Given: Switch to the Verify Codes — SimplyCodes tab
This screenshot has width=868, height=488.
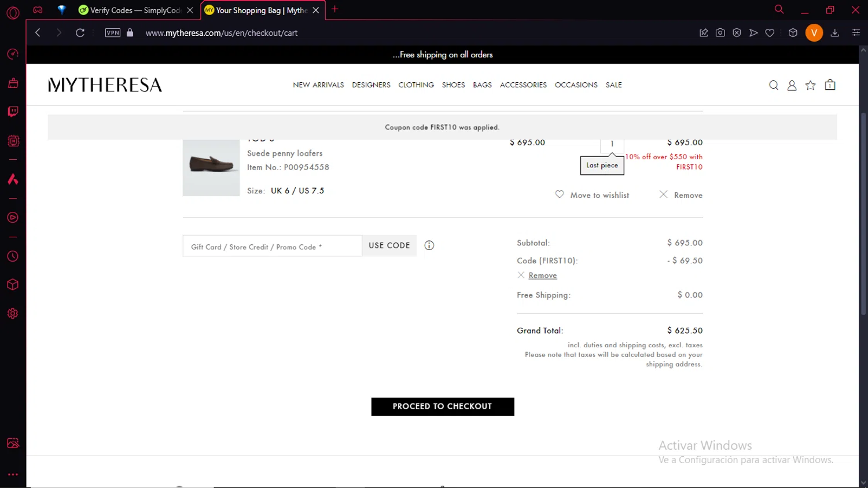Looking at the screenshot, I should (x=135, y=10).
